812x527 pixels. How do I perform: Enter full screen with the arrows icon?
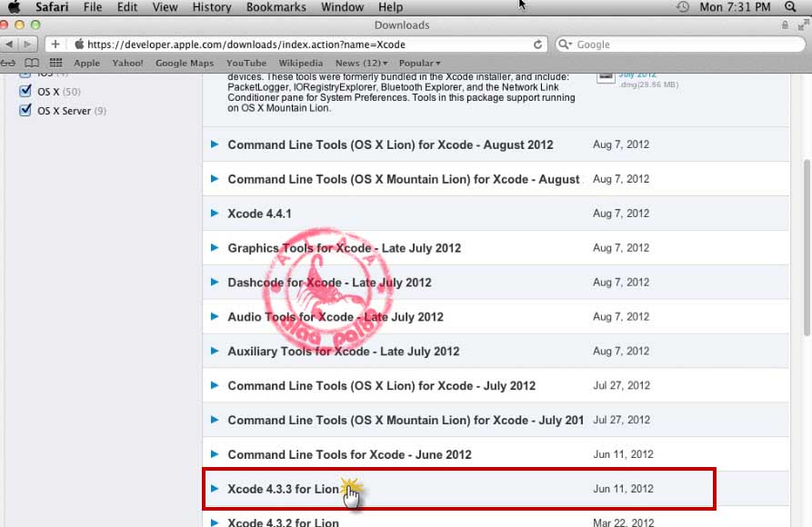pyautogui.click(x=803, y=25)
